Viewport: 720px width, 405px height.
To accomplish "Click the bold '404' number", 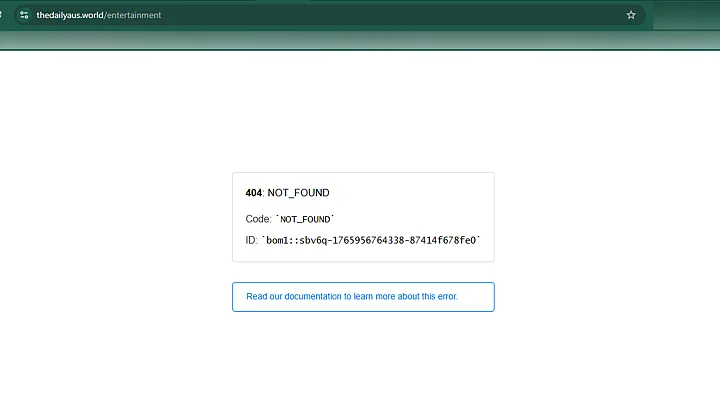I will click(x=254, y=193).
